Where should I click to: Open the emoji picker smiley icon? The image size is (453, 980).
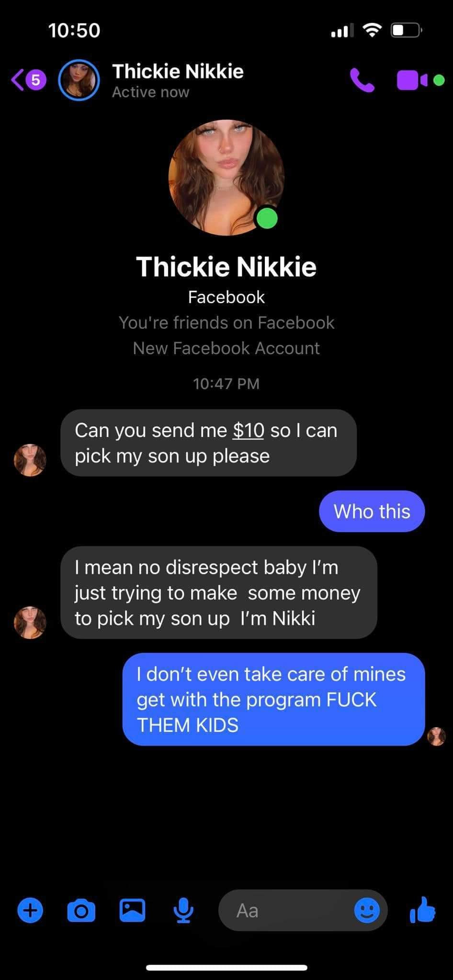(x=367, y=910)
